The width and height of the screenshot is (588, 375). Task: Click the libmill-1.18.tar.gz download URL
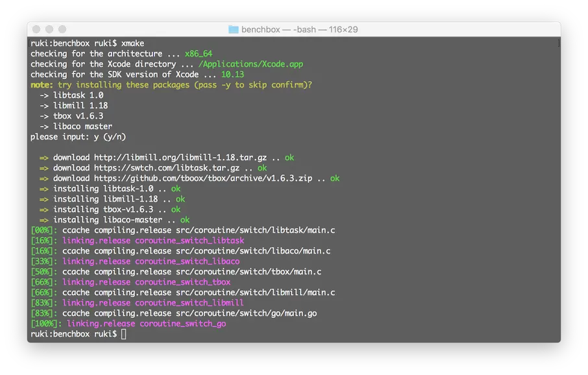click(x=180, y=158)
